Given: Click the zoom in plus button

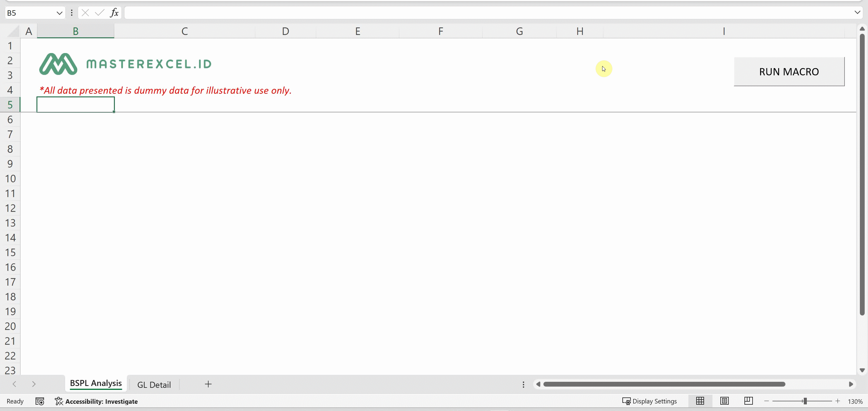Looking at the screenshot, I should coord(838,401).
